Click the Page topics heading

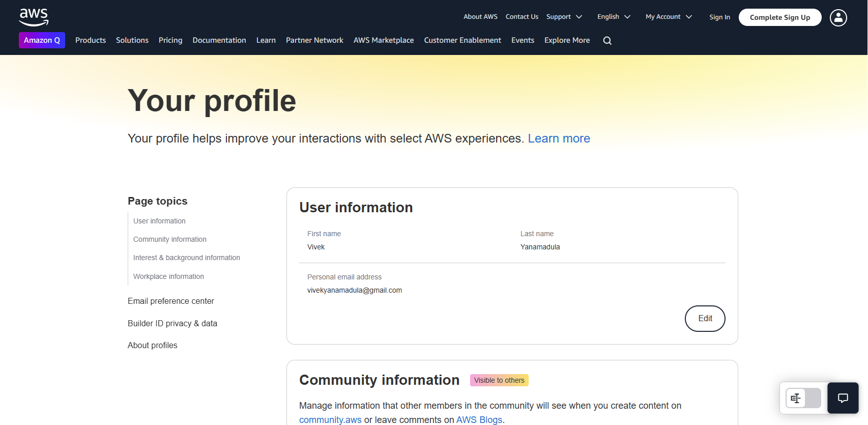point(158,201)
